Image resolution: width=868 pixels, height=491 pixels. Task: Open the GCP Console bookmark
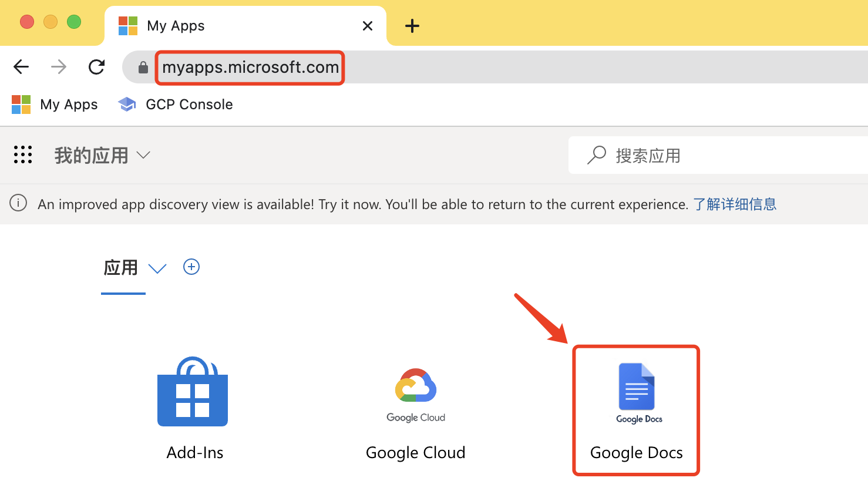176,105
